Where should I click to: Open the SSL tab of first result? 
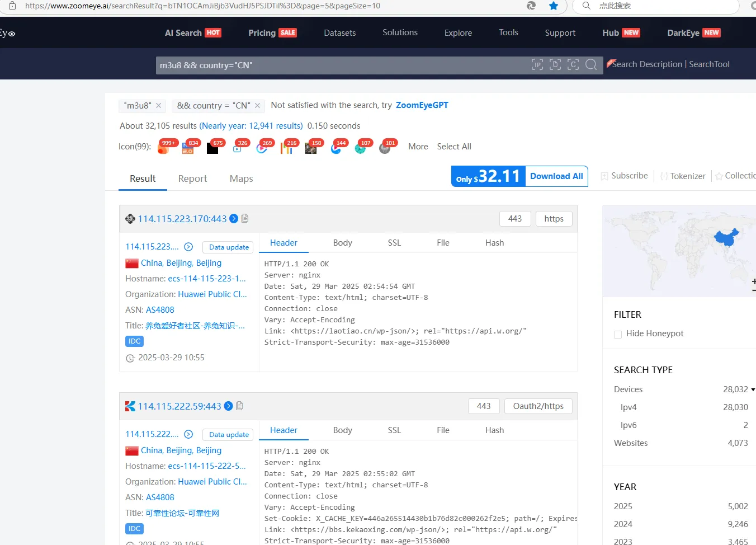coord(394,243)
